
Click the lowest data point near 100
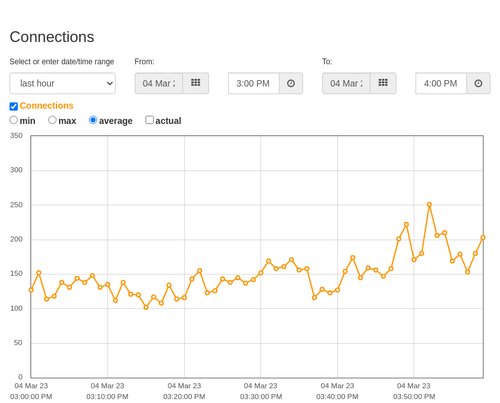146,307
